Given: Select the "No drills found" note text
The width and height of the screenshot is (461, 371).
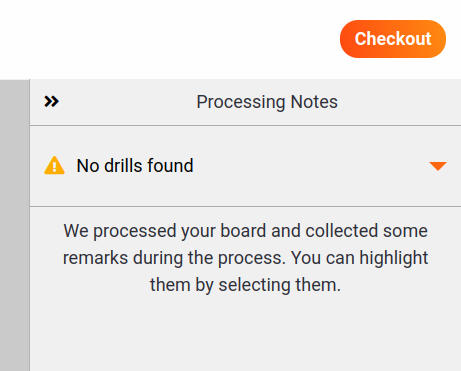Looking at the screenshot, I should [135, 166].
